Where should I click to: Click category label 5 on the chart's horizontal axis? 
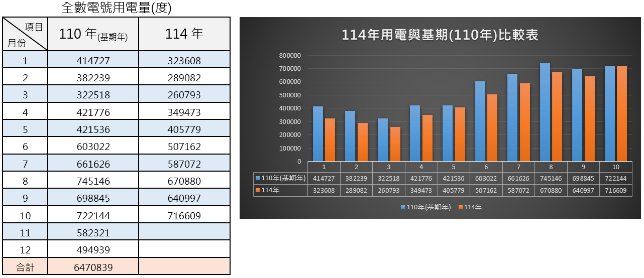[454, 166]
